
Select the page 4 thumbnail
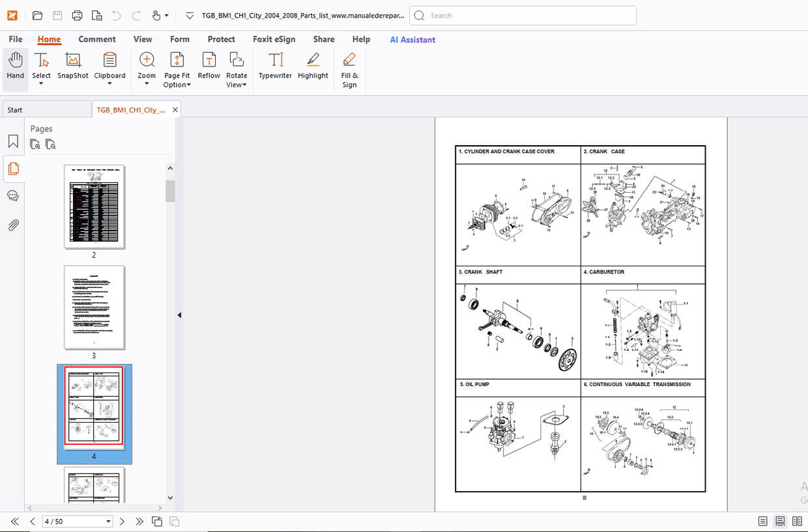point(94,408)
